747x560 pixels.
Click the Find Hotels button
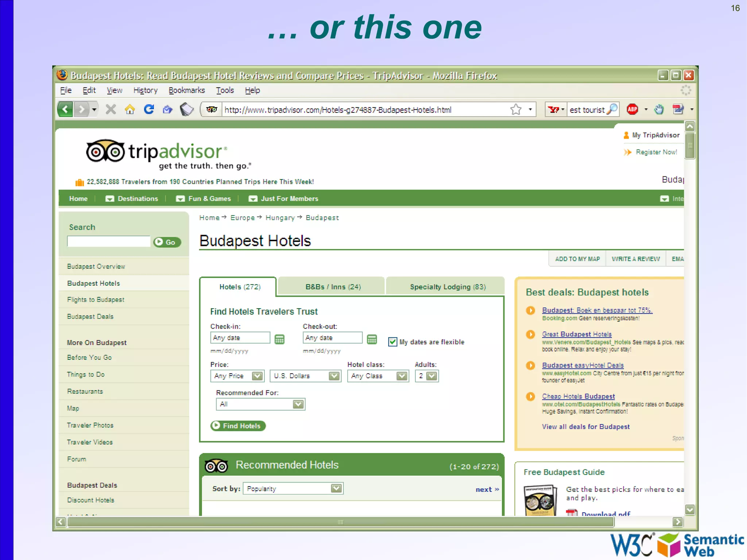238,426
